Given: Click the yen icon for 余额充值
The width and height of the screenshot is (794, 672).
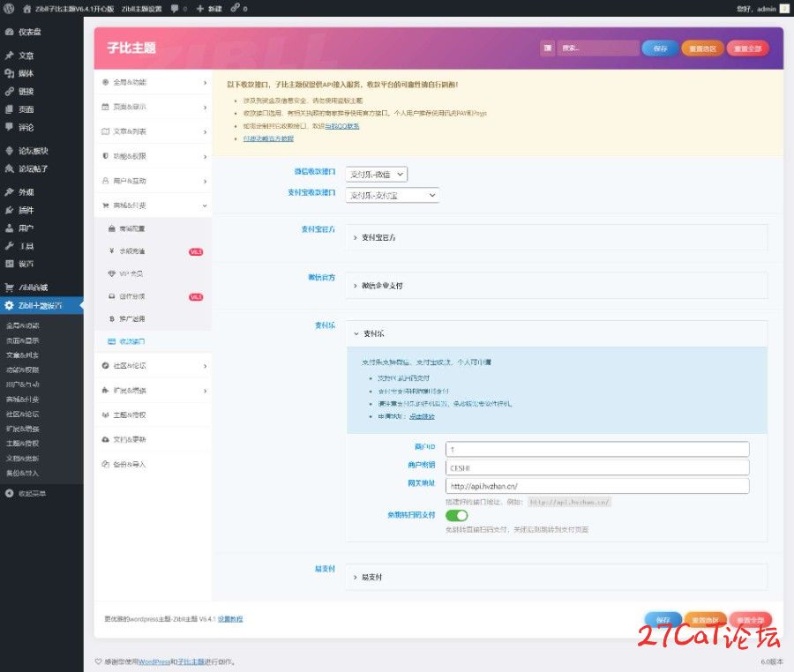Looking at the screenshot, I should tap(112, 251).
